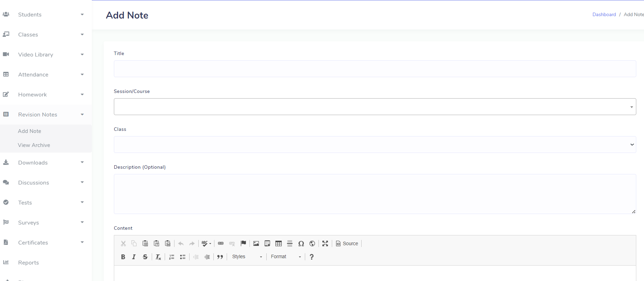Insert an anchor flag
Image resolution: width=644 pixels, height=281 pixels.
pyautogui.click(x=244, y=243)
